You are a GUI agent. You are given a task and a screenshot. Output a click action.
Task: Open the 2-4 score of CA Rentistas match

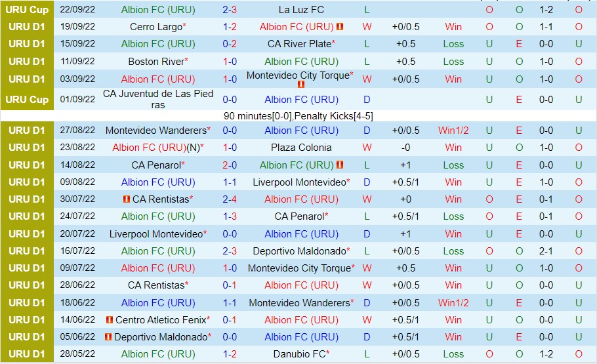click(x=230, y=199)
